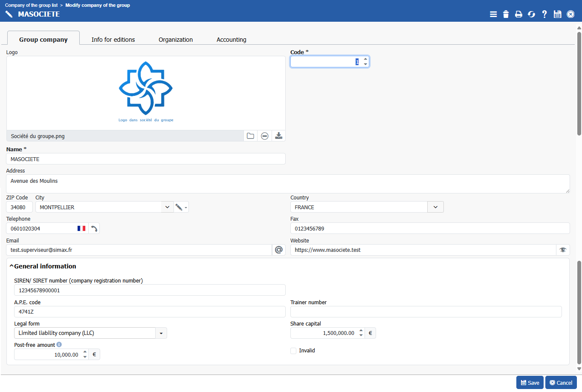Tick the Invalid checkbox
This screenshot has height=392, width=582.
click(x=293, y=351)
